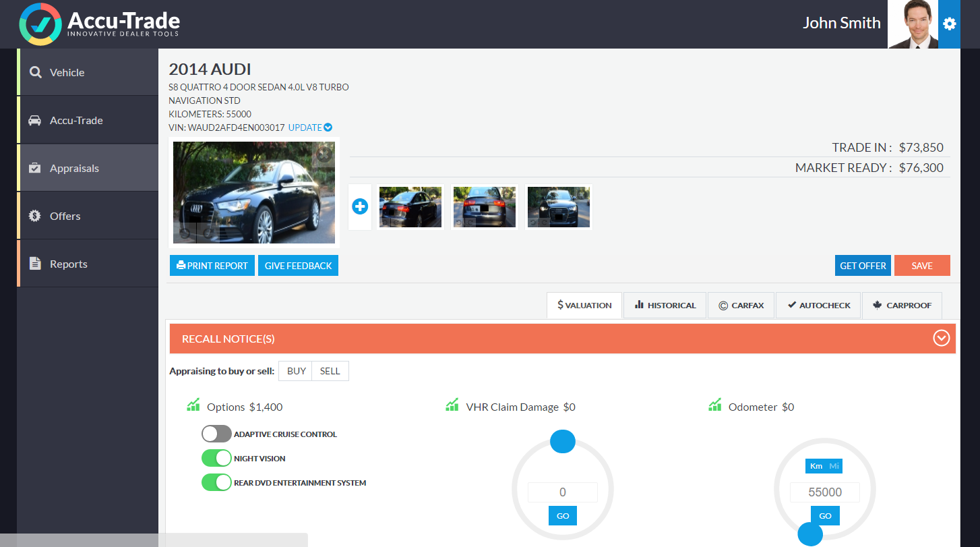Disable the Night Vision toggle
980x547 pixels.
[x=216, y=458]
